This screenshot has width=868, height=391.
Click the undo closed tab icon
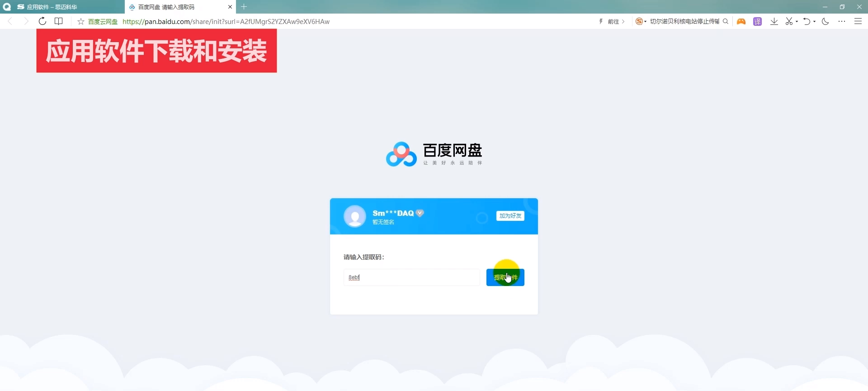point(807,21)
